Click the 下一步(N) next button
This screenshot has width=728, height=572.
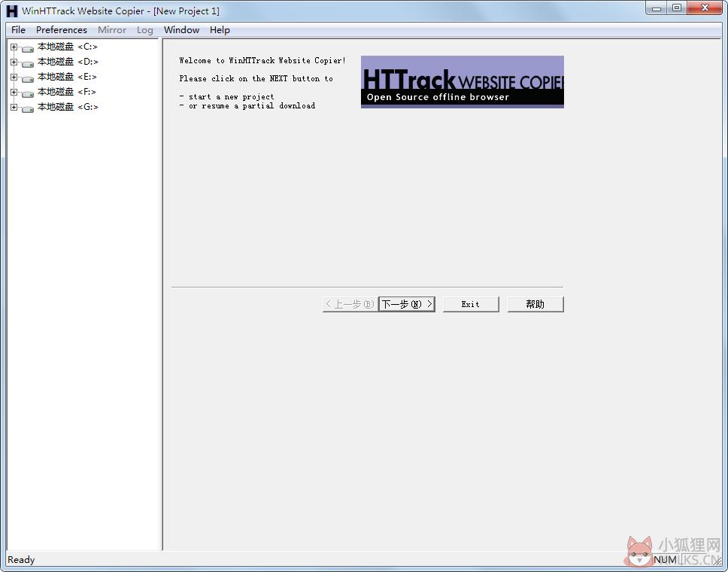tap(407, 304)
